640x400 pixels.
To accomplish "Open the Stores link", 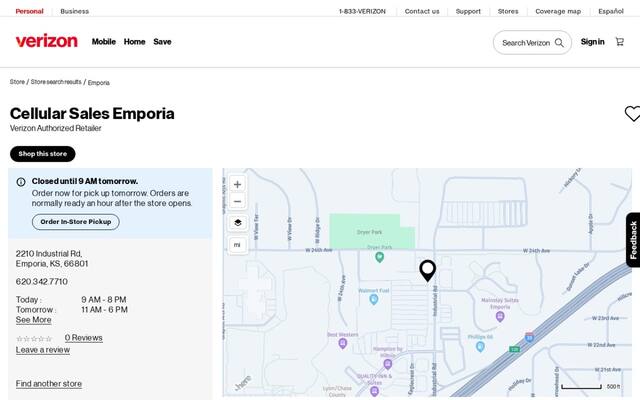I will [x=508, y=11].
